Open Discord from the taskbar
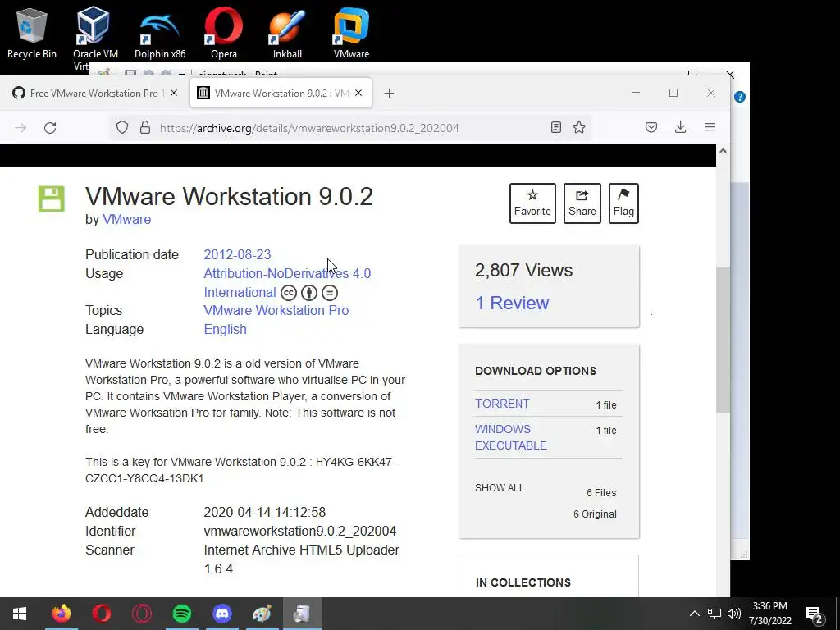 click(221, 614)
